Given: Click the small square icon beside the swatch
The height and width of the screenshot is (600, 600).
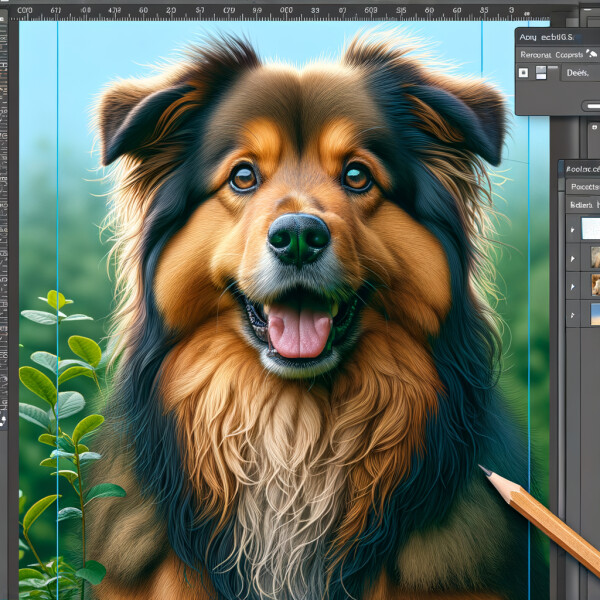Looking at the screenshot, I should click(x=523, y=73).
